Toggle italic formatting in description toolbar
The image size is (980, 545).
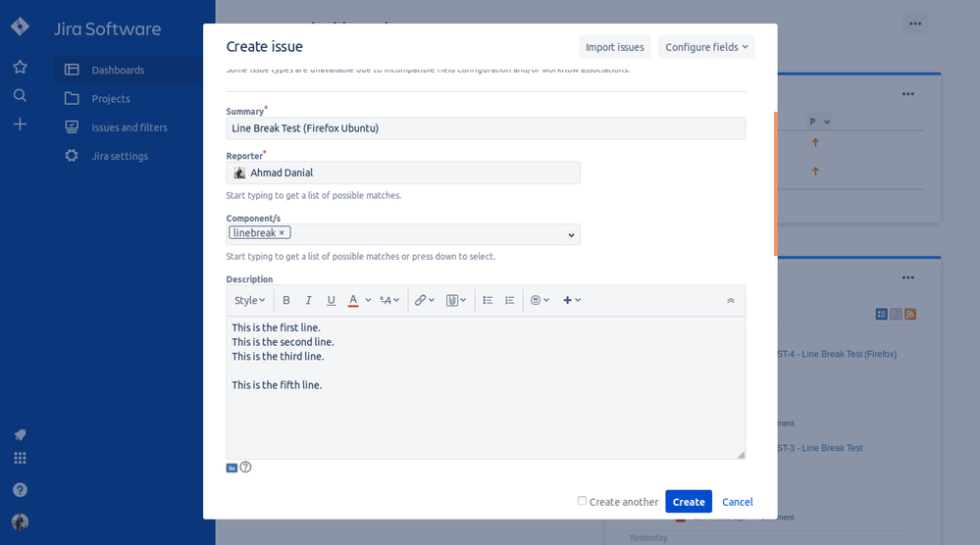[x=308, y=300]
